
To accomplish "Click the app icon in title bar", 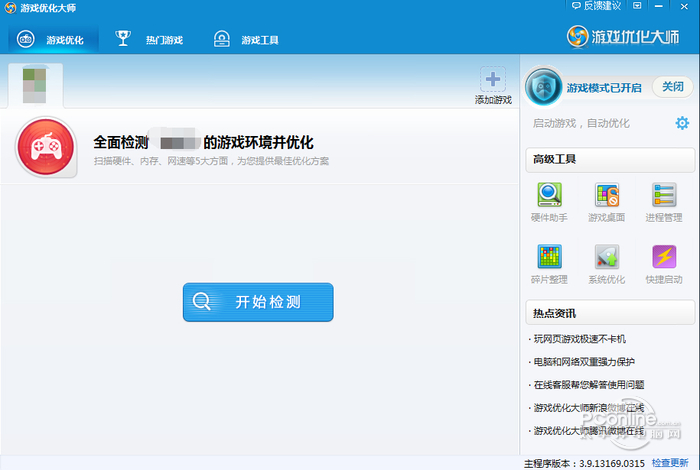I will point(10,8).
